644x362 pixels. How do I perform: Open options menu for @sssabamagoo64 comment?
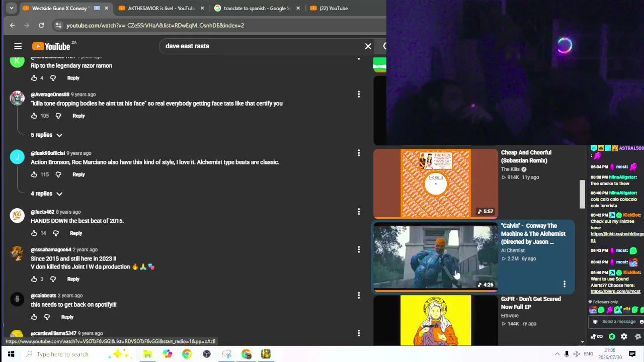(359, 249)
